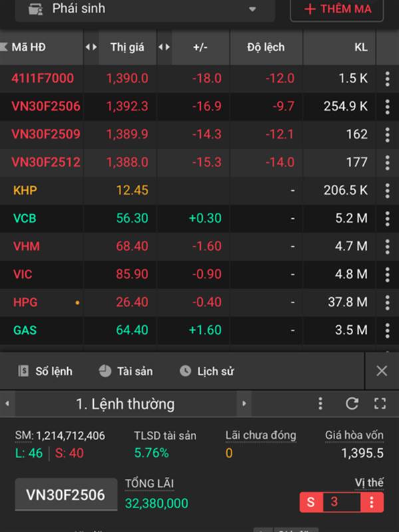Image resolution: width=399 pixels, height=532 pixels.
Task: Open three-dot menu for GAS row
Action: 388,331
